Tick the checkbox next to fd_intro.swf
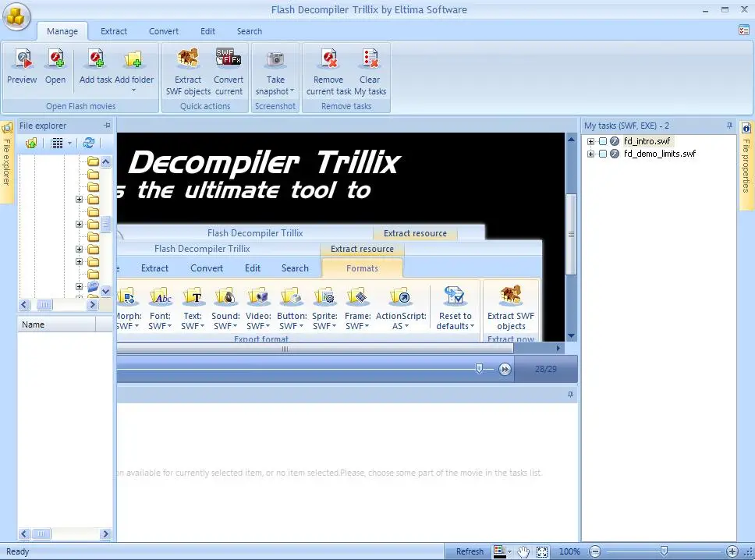 603,141
